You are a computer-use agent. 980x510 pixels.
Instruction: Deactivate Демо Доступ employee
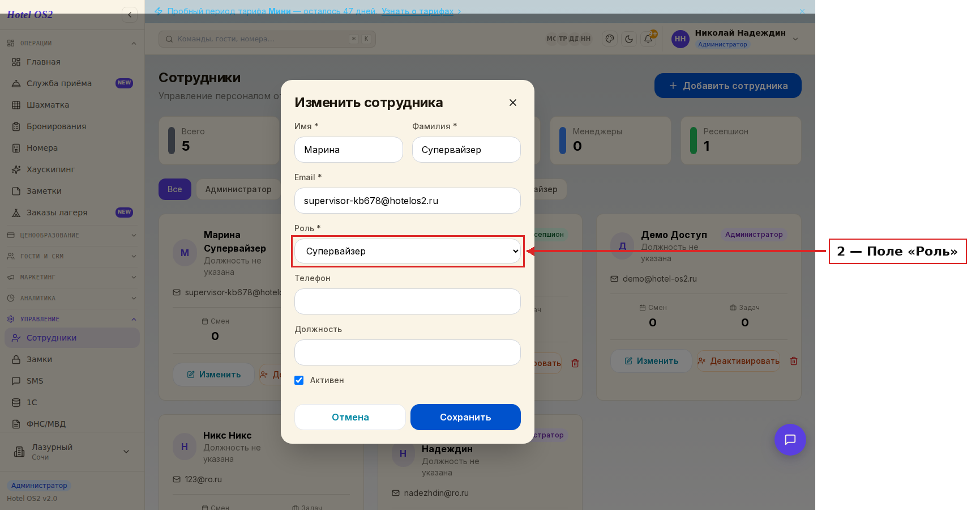pyautogui.click(x=739, y=361)
